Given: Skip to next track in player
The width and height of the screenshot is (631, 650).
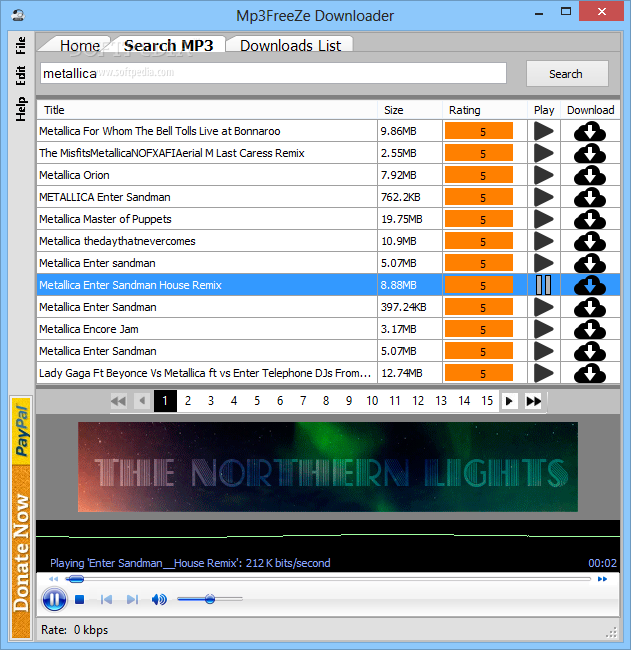Looking at the screenshot, I should 132,599.
